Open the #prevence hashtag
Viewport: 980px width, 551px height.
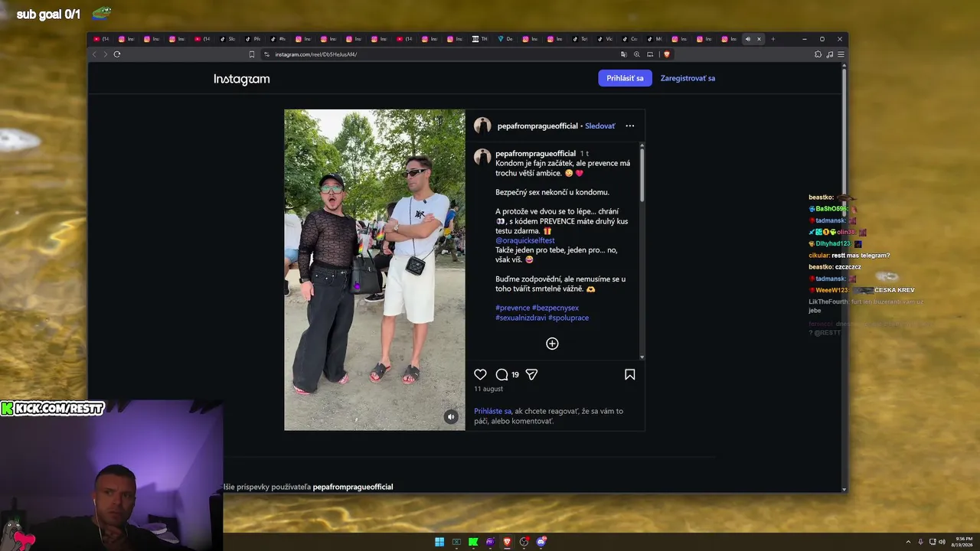(513, 308)
